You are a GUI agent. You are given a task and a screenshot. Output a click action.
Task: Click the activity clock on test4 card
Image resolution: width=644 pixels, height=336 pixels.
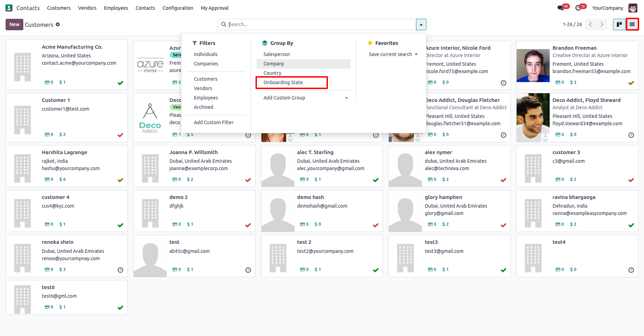pyautogui.click(x=631, y=270)
